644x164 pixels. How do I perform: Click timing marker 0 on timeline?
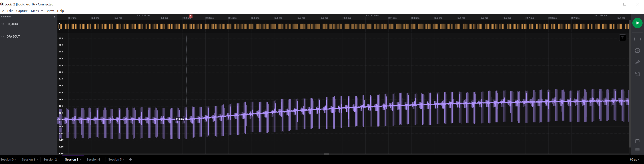click(x=190, y=16)
